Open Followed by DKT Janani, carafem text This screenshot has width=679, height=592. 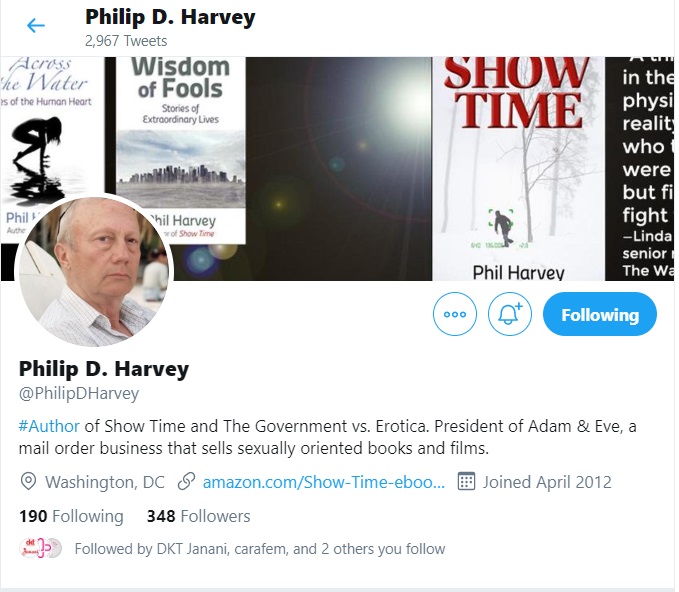[260, 549]
